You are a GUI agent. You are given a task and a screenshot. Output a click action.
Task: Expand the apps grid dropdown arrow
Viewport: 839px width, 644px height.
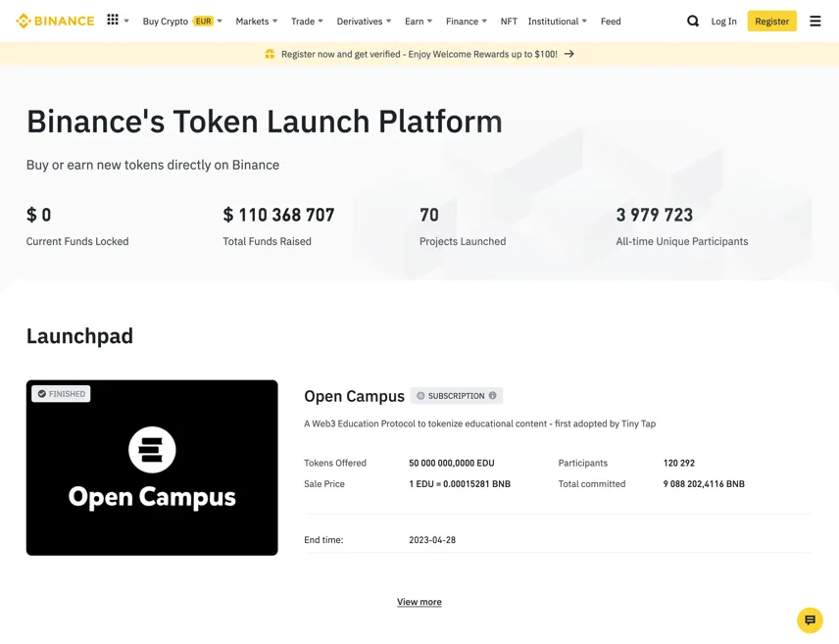[x=126, y=21]
